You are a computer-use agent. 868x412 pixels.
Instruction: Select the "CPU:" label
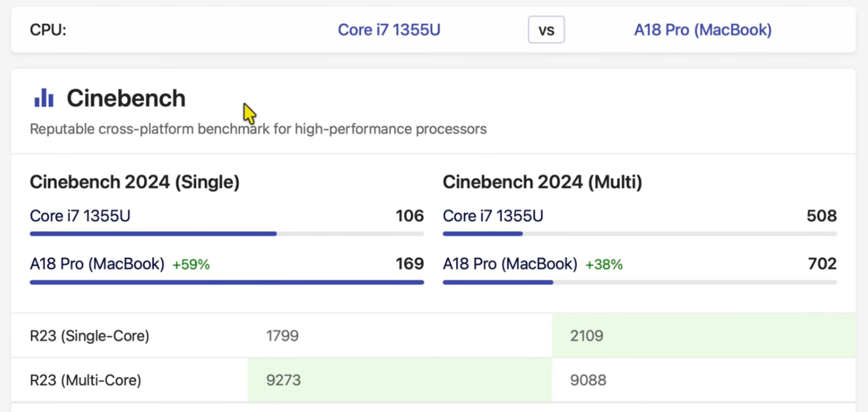48,30
